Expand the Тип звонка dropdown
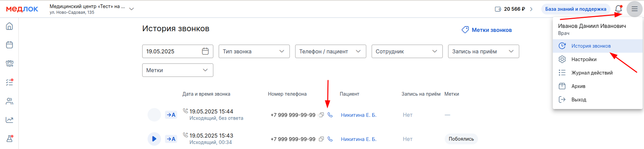The height and width of the screenshot is (149, 644). coord(254,51)
